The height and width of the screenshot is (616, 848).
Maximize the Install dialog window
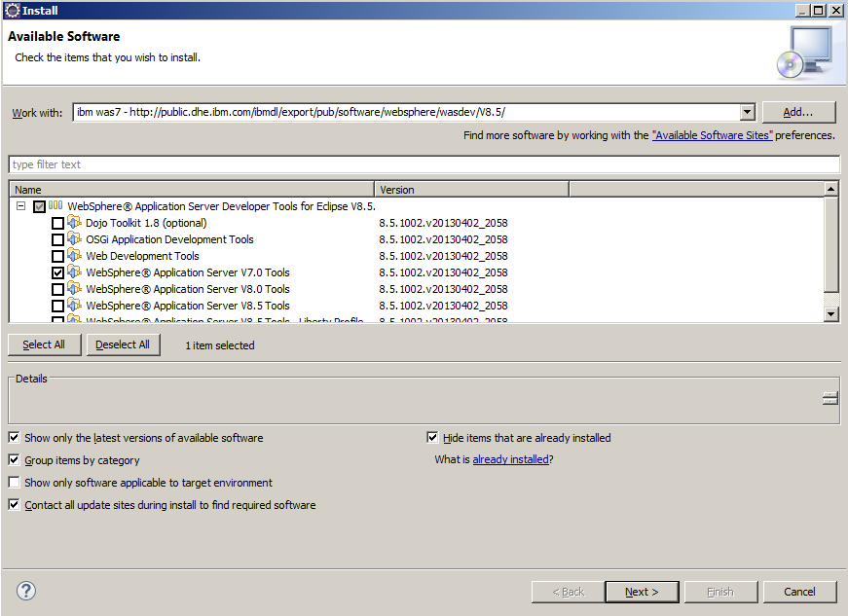[819, 11]
